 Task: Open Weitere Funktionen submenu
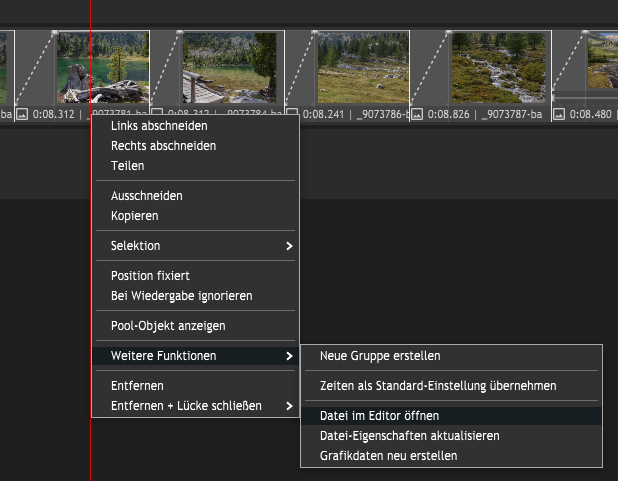coord(195,356)
